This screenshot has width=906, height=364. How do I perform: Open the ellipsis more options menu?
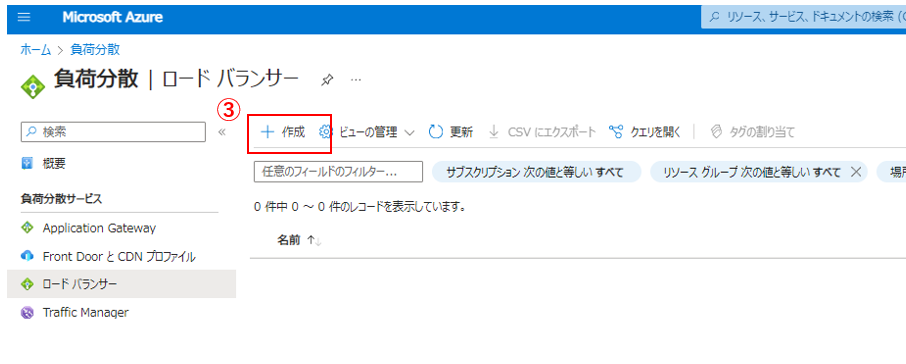[356, 80]
